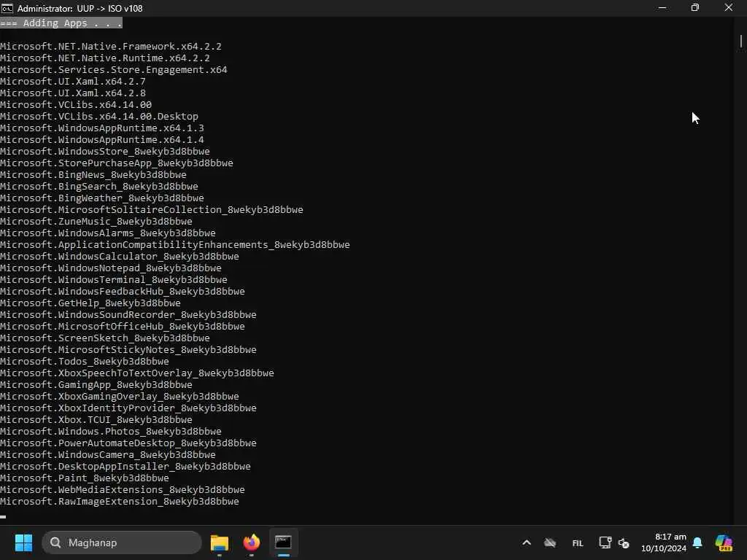Click the Microsoft.BingSearch line

pyautogui.click(x=99, y=186)
